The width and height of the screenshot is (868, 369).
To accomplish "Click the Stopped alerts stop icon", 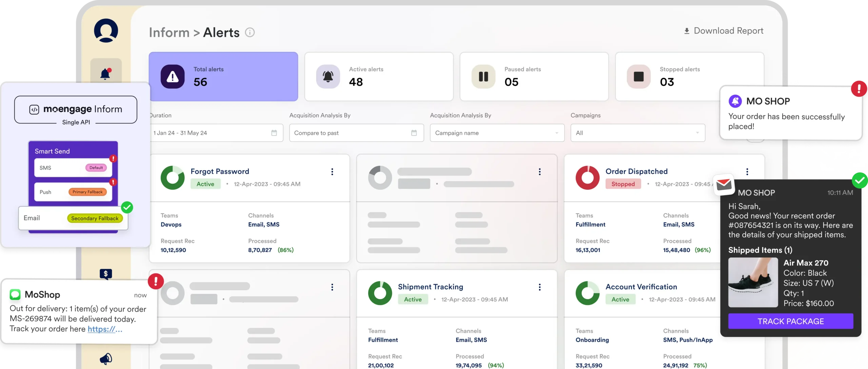I will point(639,77).
